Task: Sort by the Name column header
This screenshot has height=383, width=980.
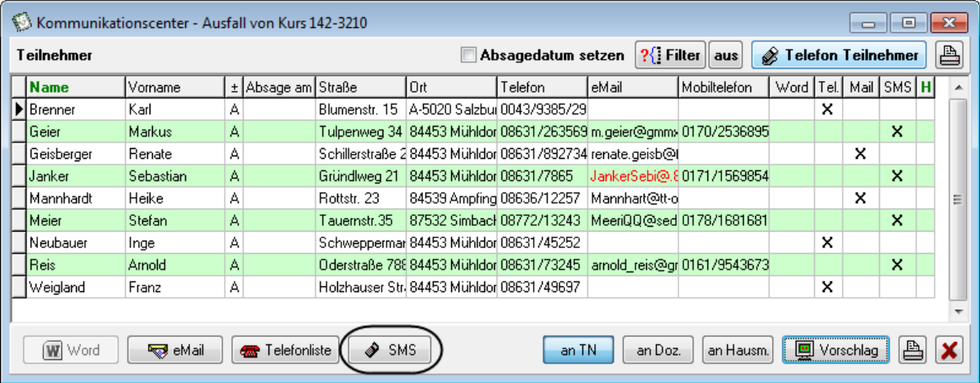Action: point(76,88)
